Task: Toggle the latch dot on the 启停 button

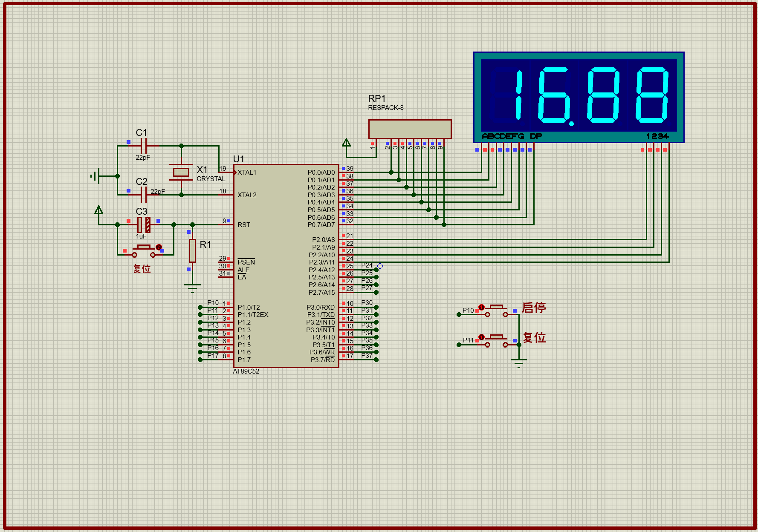Action: [x=481, y=307]
